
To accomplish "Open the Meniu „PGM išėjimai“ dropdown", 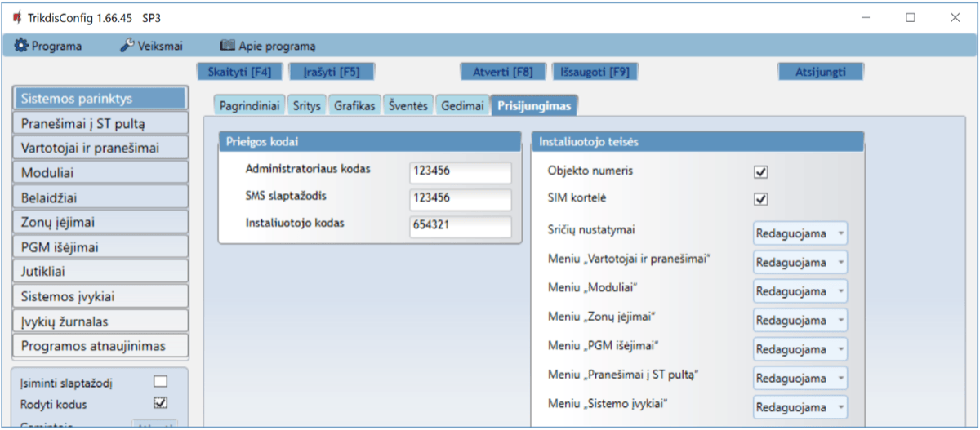I will click(x=800, y=349).
